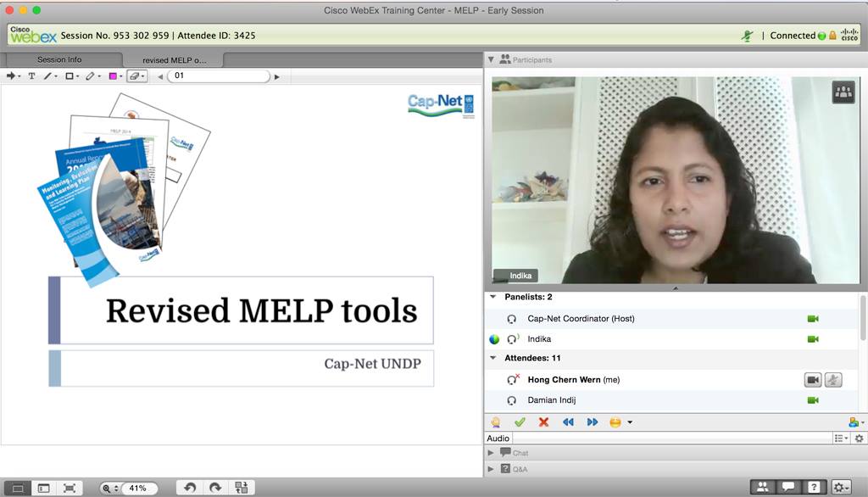Click the participants list scrollbar
The image size is (868, 497).
click(x=862, y=317)
